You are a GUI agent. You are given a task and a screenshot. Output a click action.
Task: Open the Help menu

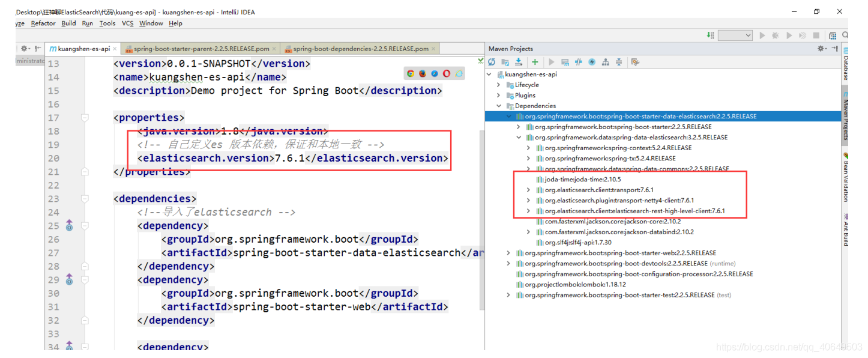[x=176, y=23]
